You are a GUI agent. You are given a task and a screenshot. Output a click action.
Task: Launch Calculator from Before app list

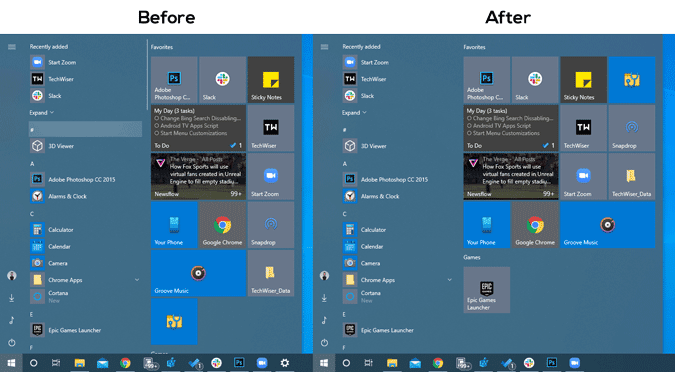[x=85, y=229]
